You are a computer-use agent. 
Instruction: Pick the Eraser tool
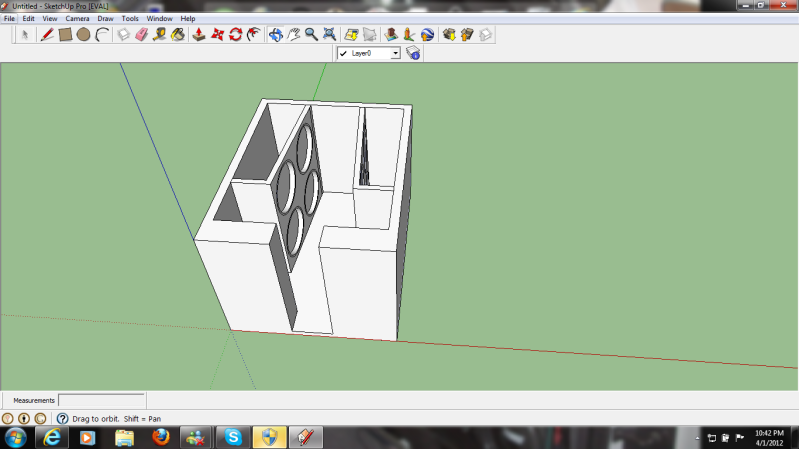coord(141,35)
